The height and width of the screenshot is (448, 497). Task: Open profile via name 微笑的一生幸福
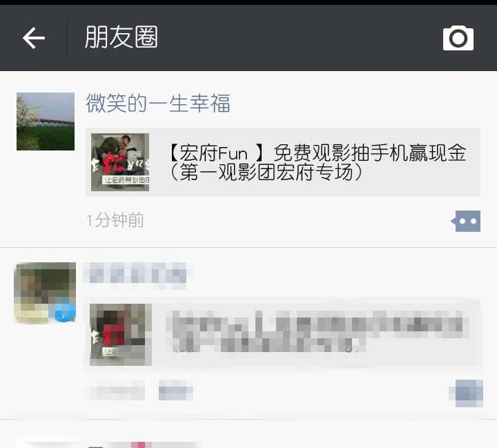158,104
